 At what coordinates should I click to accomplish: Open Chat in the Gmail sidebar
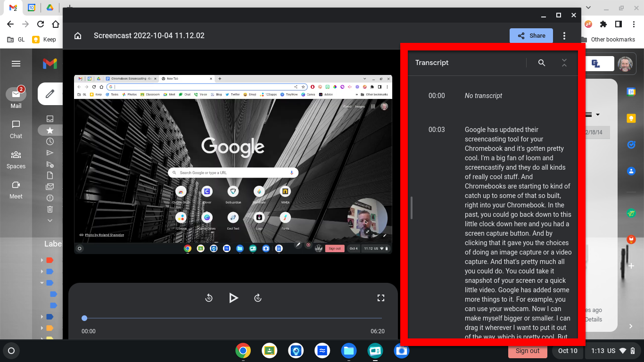[x=16, y=129]
